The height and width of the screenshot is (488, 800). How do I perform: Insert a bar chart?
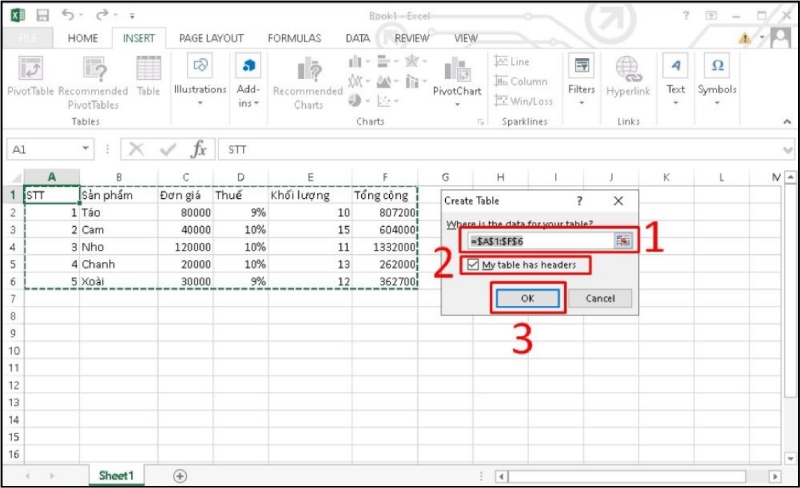click(387, 62)
